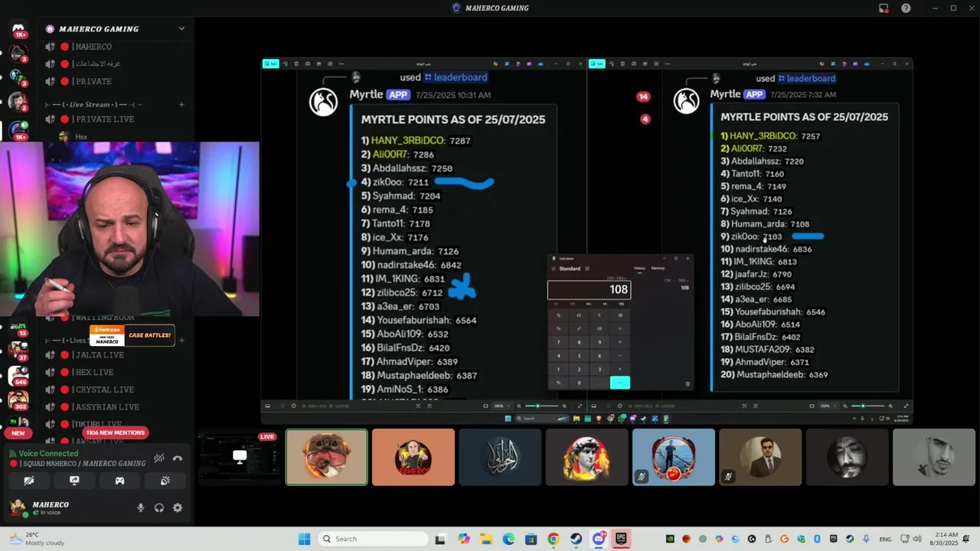Image resolution: width=980 pixels, height=551 pixels.
Task: Select the LIVE screen share thumbnail
Action: coord(240,457)
